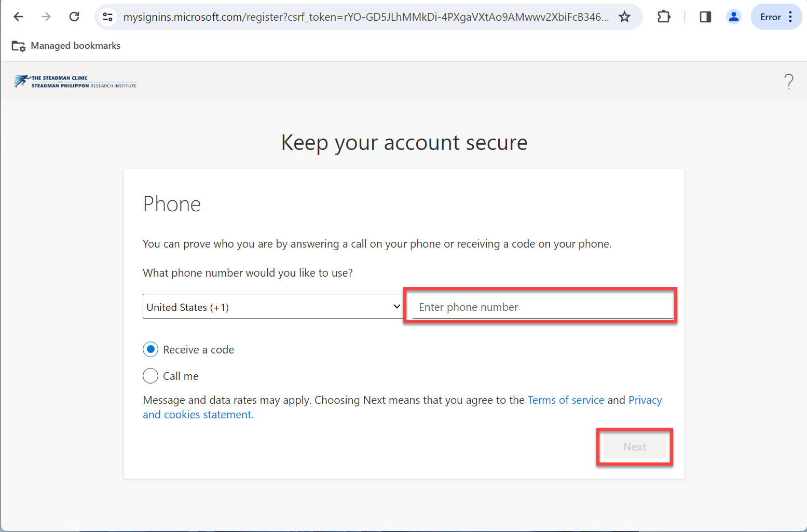Bookmark this page with the star icon
The height and width of the screenshot is (532, 807).
coord(625,17)
